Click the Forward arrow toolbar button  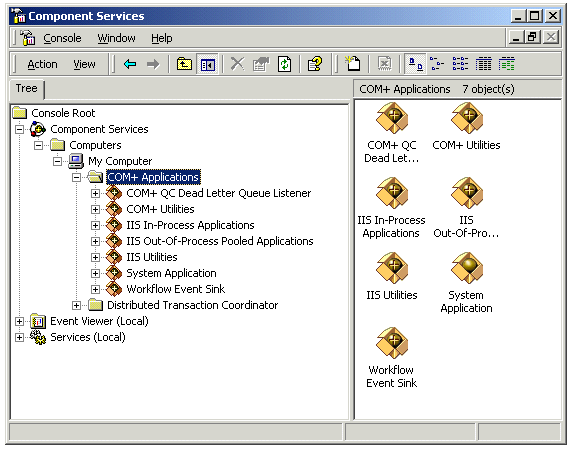[x=153, y=64]
